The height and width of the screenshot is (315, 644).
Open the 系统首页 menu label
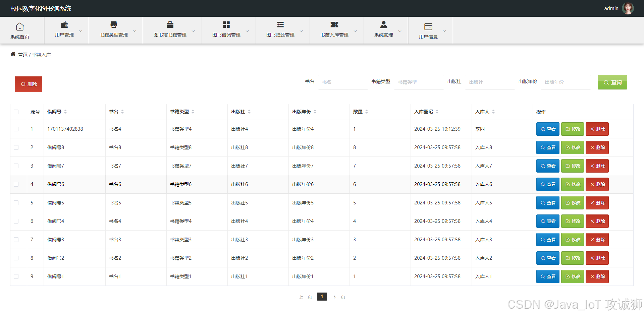(x=20, y=37)
